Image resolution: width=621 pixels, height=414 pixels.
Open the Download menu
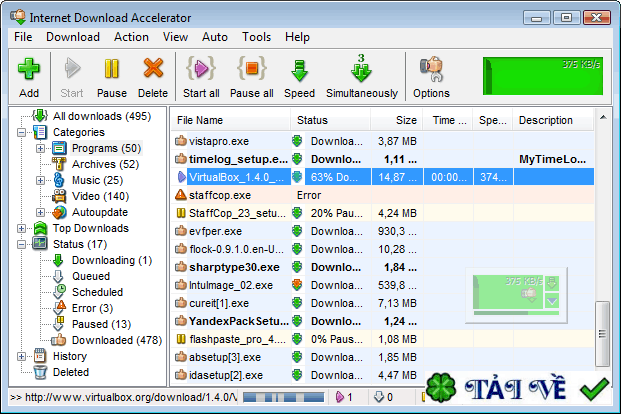[x=73, y=37]
